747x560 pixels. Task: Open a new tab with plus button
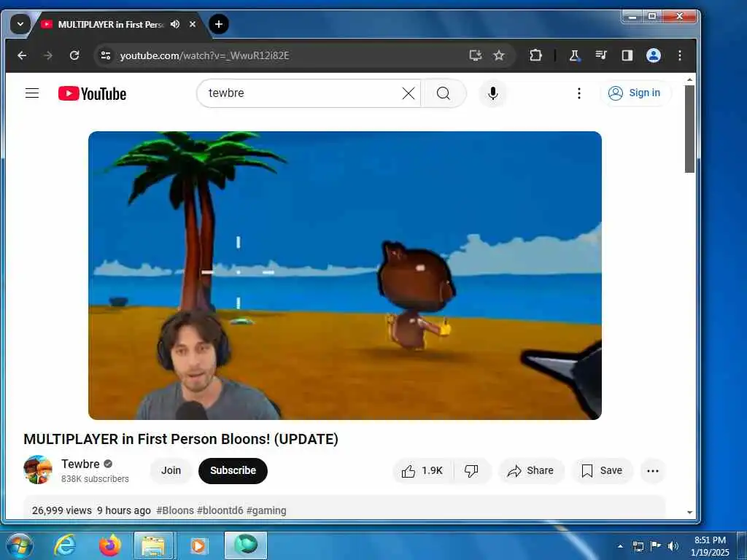click(219, 24)
